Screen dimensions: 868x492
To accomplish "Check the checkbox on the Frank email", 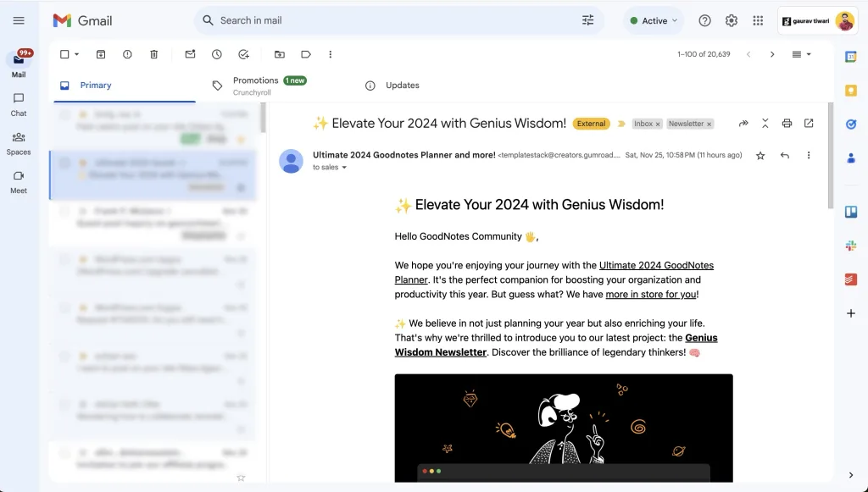I will click(x=64, y=212).
